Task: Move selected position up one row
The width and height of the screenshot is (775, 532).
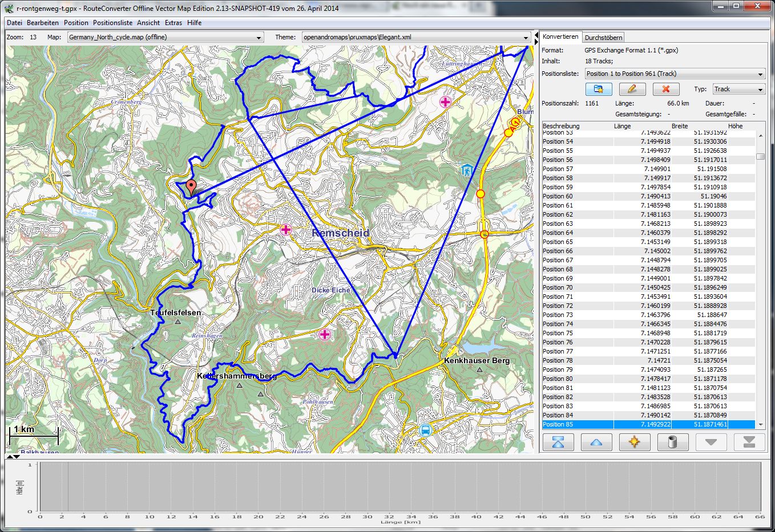Action: pyautogui.click(x=596, y=442)
